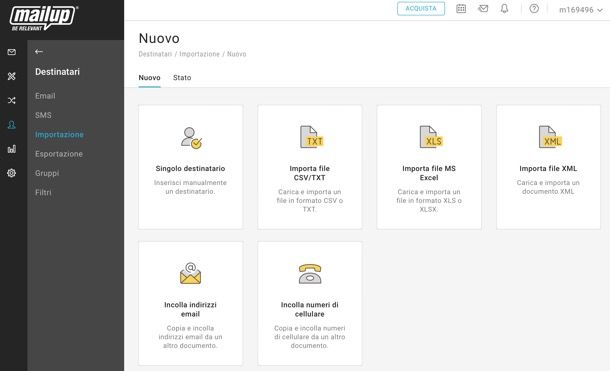This screenshot has height=371, width=610.
Task: Open the envelope icon in top bar
Action: pos(483,9)
